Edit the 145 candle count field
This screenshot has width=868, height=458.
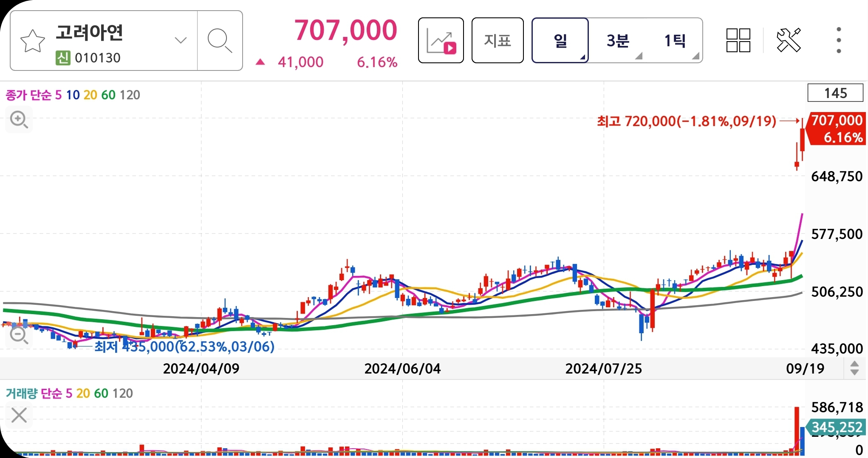pyautogui.click(x=835, y=93)
